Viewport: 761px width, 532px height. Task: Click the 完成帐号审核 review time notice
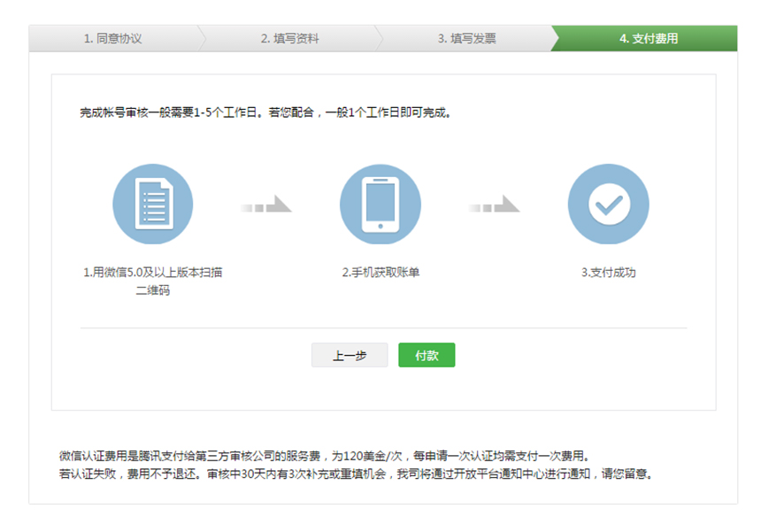point(265,113)
